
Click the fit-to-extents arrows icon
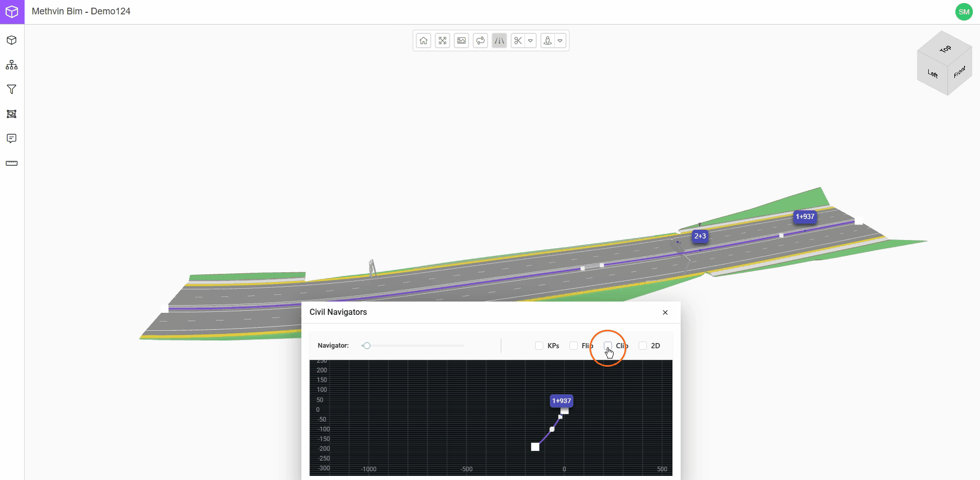point(442,41)
